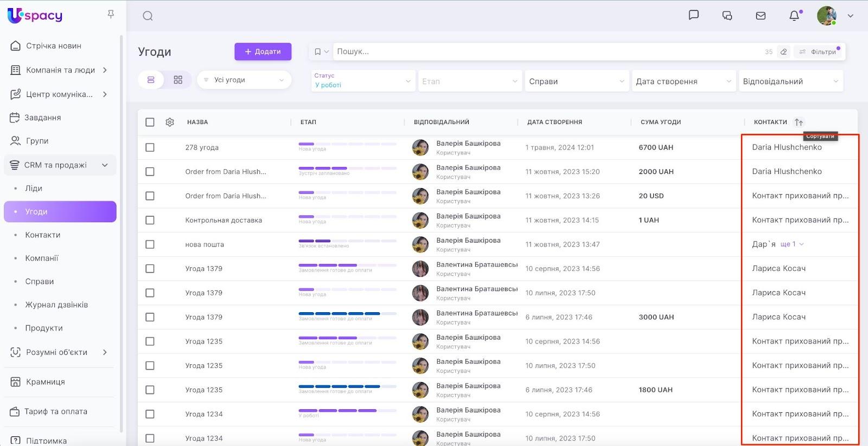Expand the Відповідальний filter dropdown
868x446 pixels.
pos(790,81)
